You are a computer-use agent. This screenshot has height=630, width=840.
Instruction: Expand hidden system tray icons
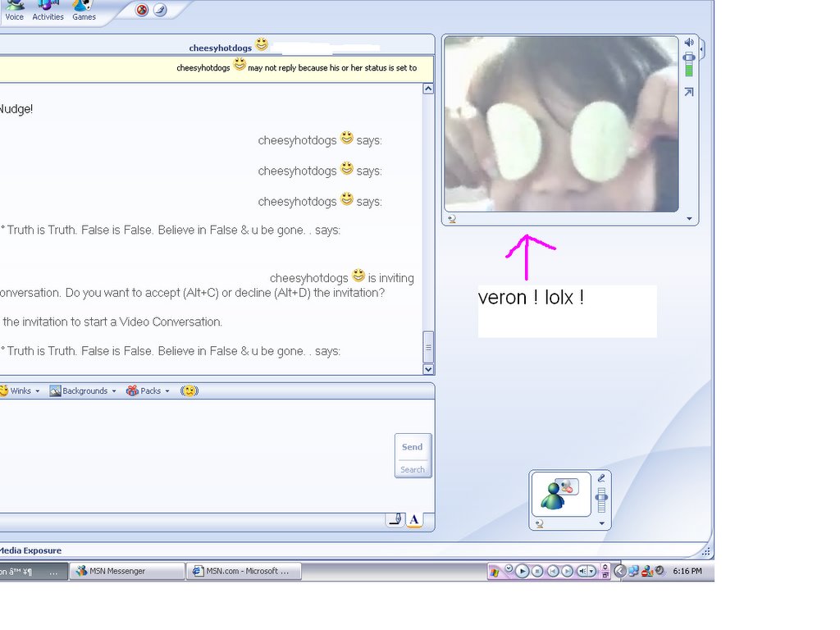[620, 571]
